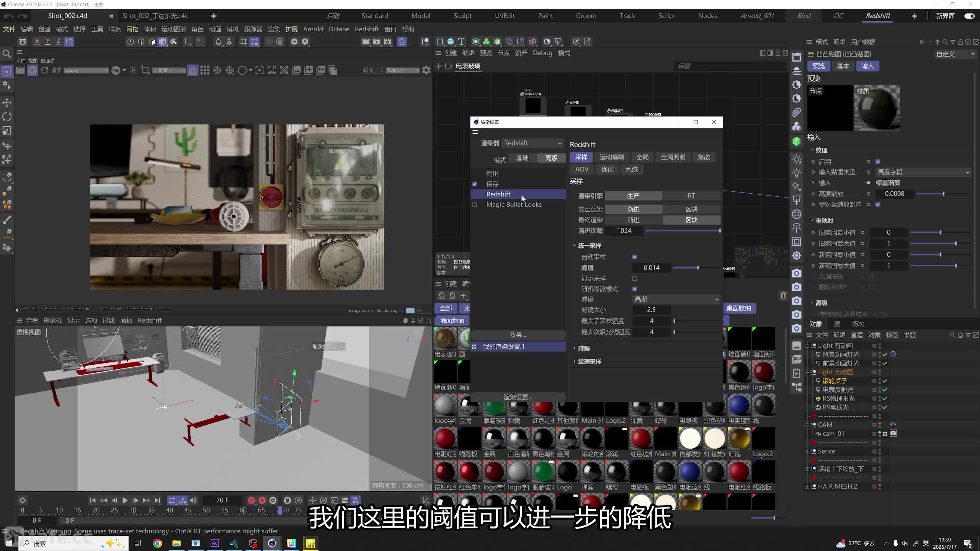Enable the 显示采样 checkbox
The width and height of the screenshot is (980, 551).
[x=635, y=279]
